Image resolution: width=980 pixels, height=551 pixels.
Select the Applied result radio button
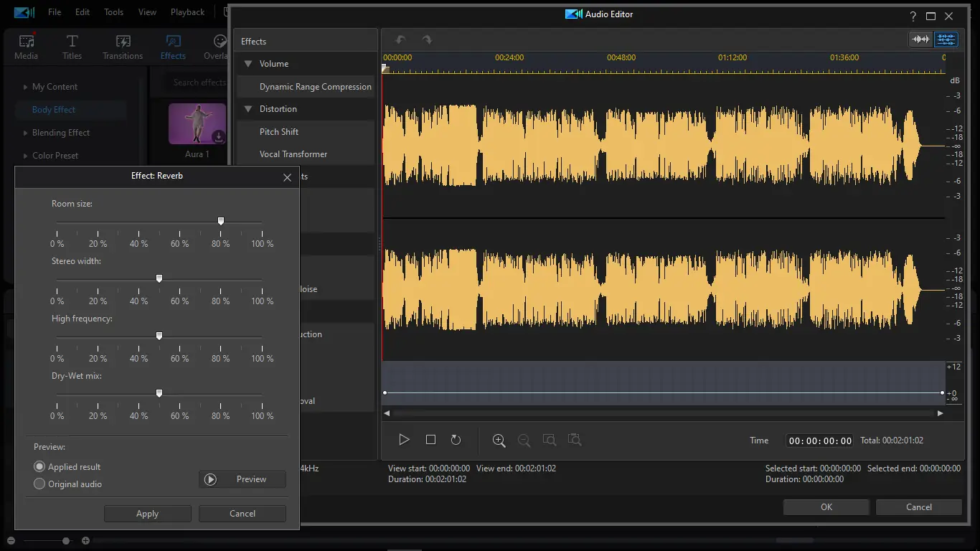click(x=39, y=466)
